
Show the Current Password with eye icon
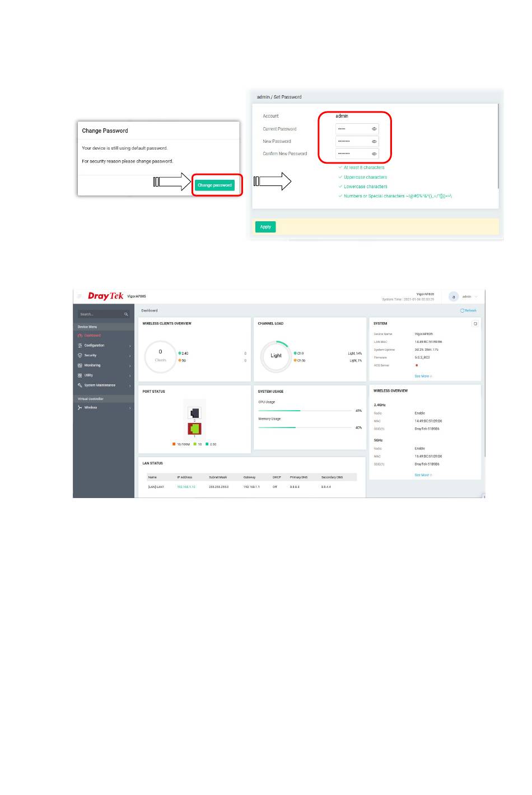point(374,129)
